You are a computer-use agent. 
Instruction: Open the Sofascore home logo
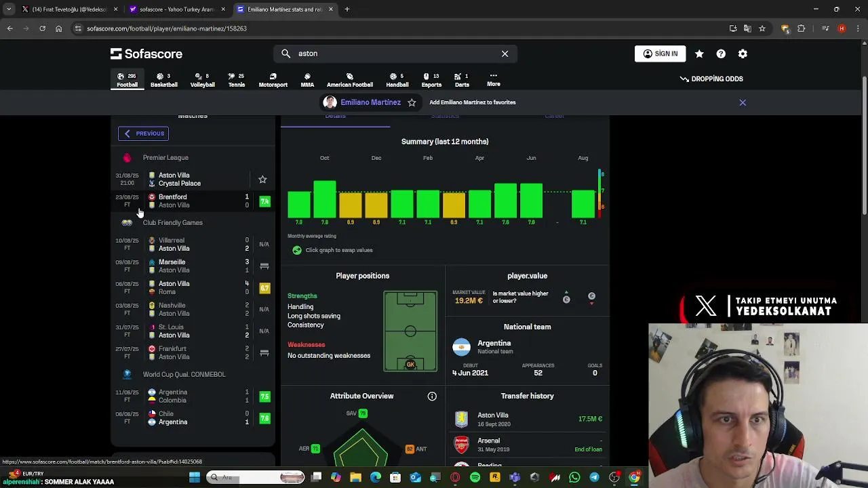coord(146,54)
